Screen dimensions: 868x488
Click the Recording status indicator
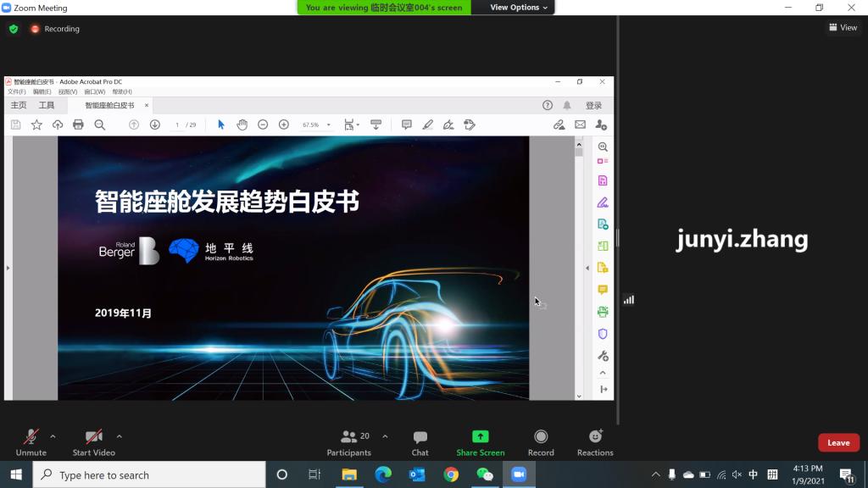coord(55,29)
